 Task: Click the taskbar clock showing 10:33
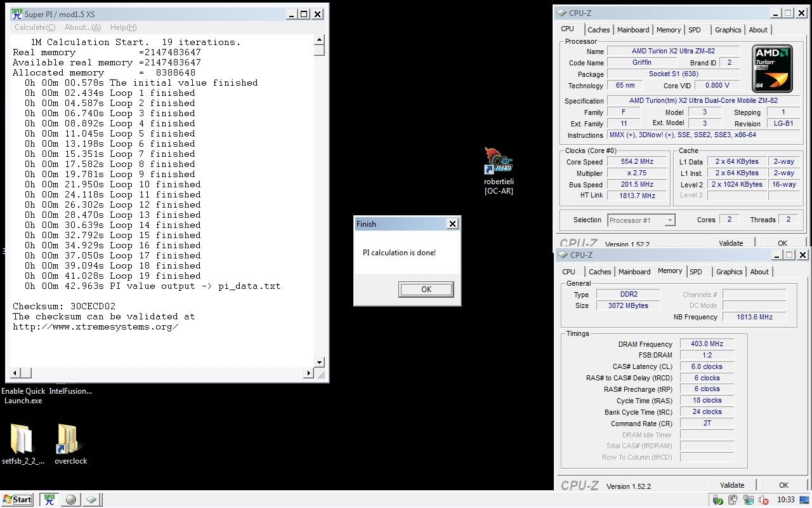point(785,500)
